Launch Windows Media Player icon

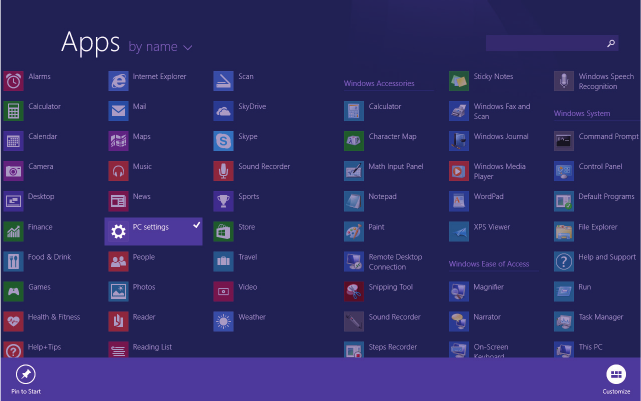(459, 171)
